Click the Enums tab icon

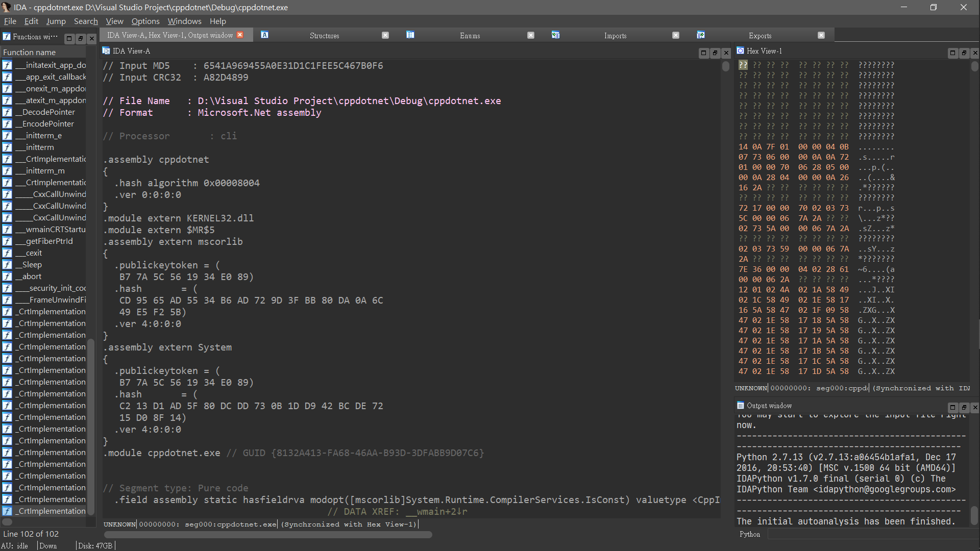pos(410,35)
